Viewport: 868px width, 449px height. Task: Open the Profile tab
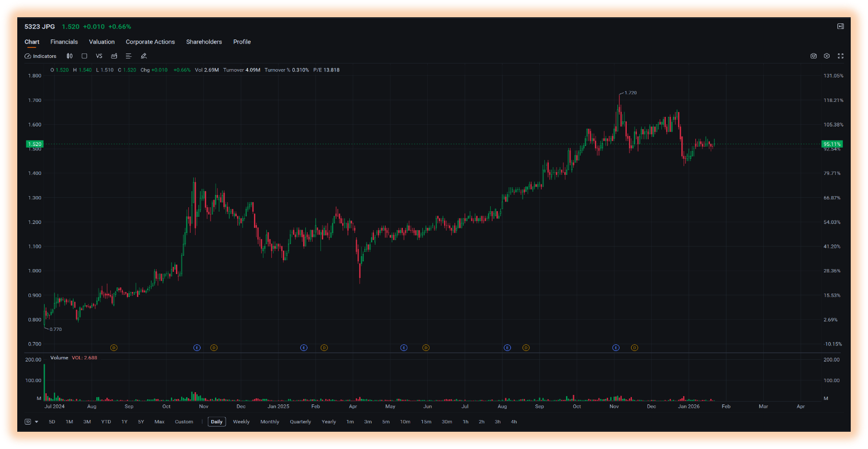click(x=242, y=42)
